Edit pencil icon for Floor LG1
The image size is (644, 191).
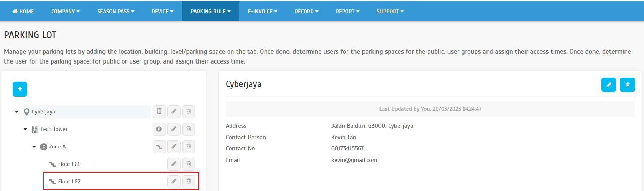174,164
